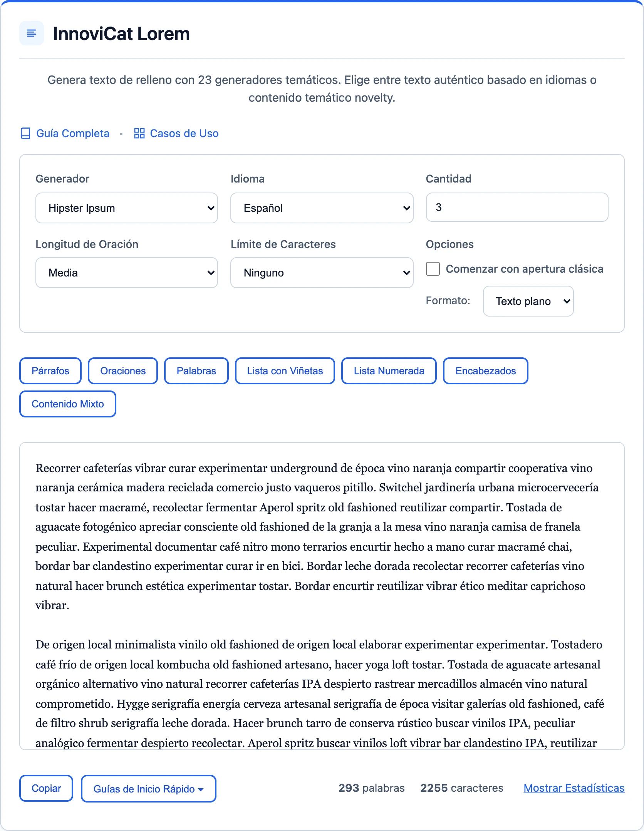The height and width of the screenshot is (831, 644).
Task: Click inside the generated text output area
Action: coord(322,596)
